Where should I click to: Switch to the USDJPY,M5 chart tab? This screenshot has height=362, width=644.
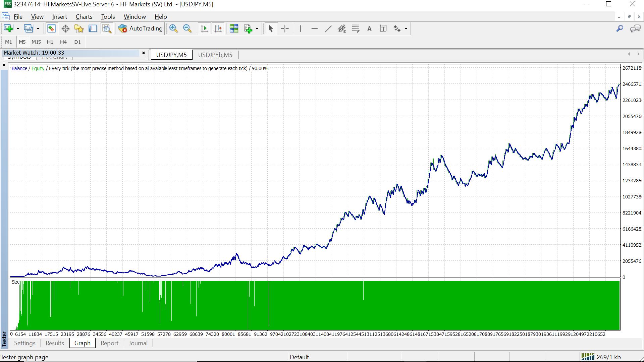point(171,55)
